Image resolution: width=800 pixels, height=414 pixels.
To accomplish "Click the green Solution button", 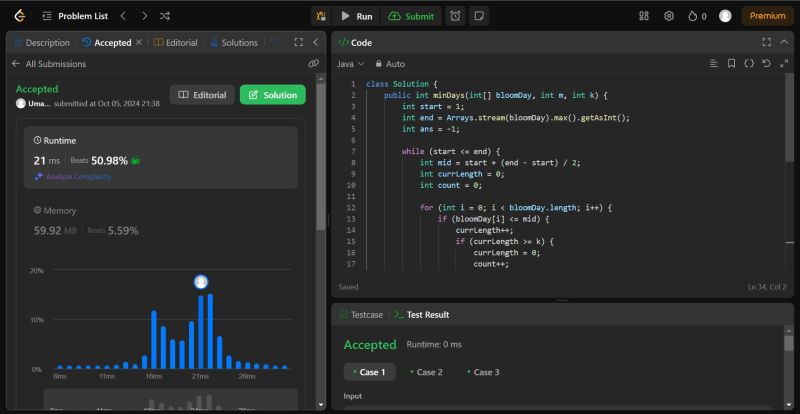I will pos(272,95).
